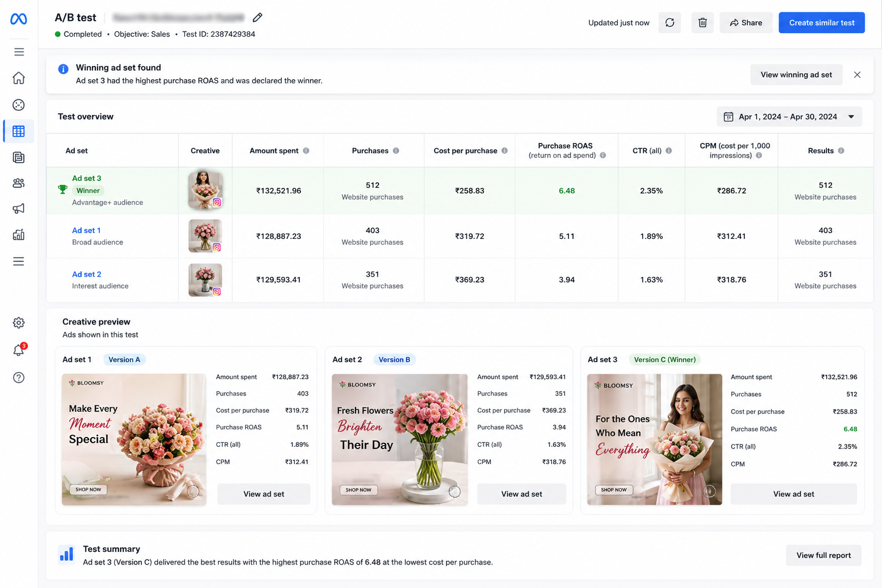Go to the Home icon in the sidebar
The image size is (882, 588).
click(19, 78)
